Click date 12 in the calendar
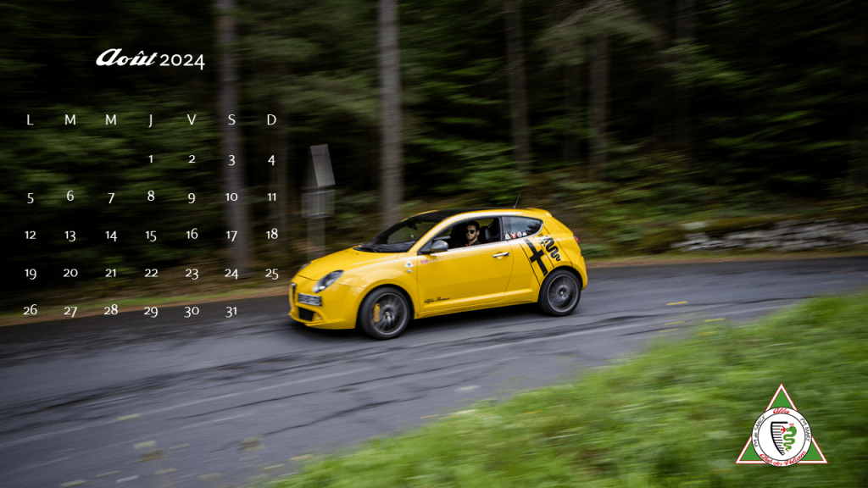The height and width of the screenshot is (488, 868). (30, 235)
